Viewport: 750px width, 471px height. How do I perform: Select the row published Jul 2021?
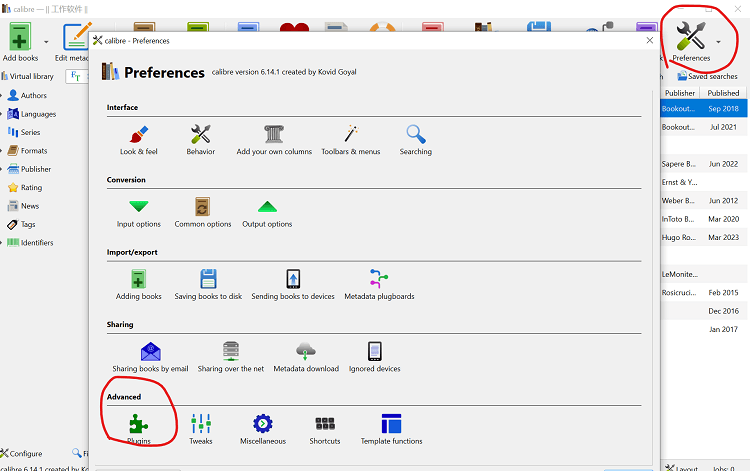pyautogui.click(x=704, y=127)
